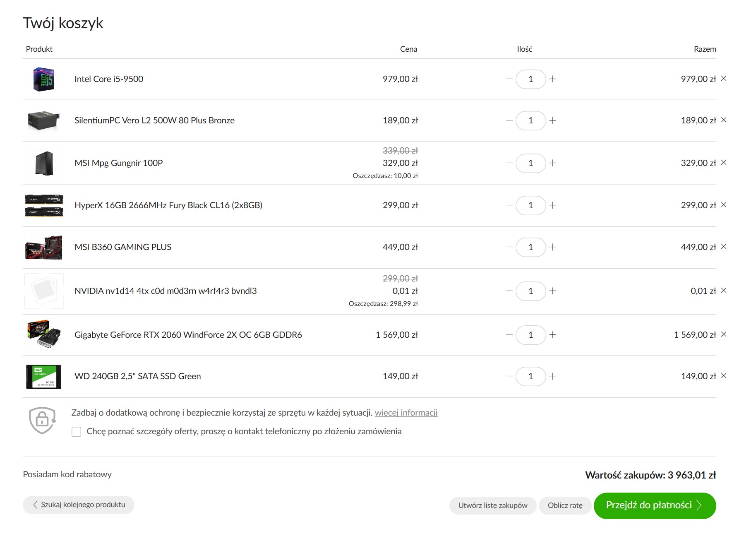Remove WD 240GB SATA SSD Green from cart

click(724, 375)
